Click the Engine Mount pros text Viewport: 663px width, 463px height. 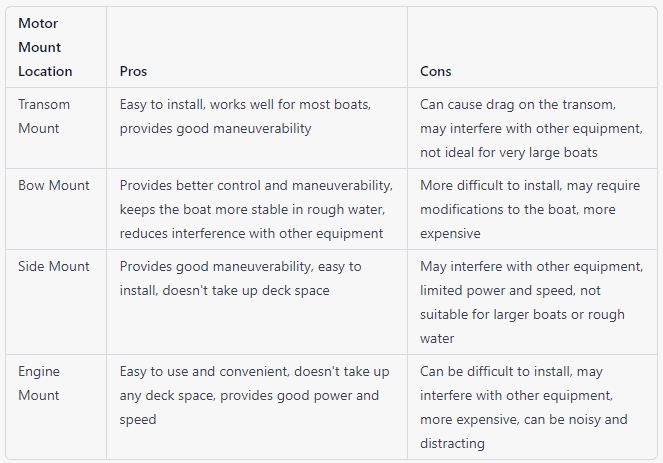(x=254, y=395)
